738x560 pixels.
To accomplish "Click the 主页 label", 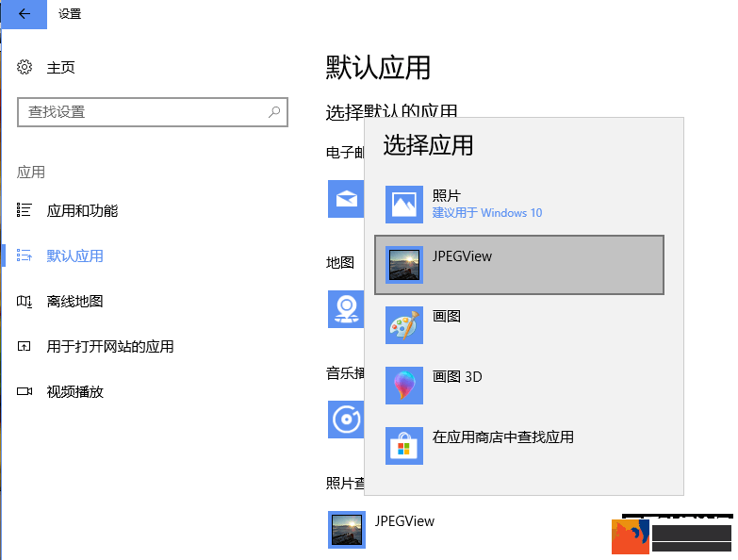I will tap(60, 68).
